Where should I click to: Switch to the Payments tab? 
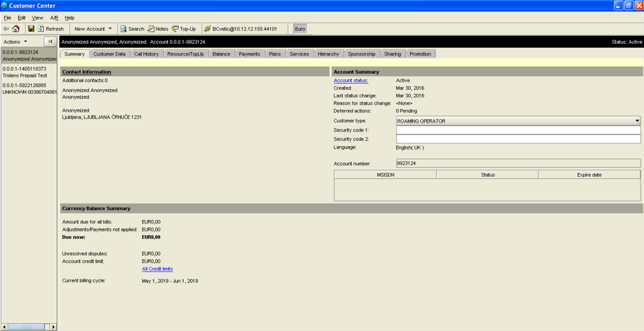(249, 53)
